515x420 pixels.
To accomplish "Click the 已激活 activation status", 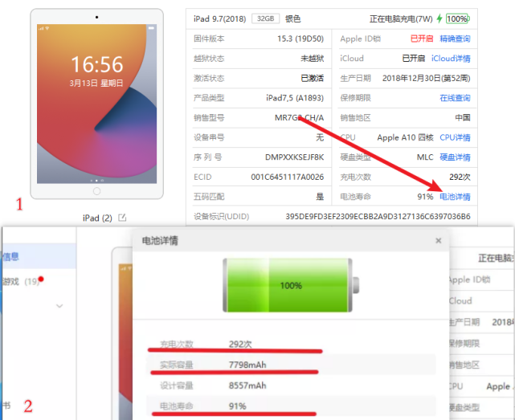I will [x=312, y=78].
